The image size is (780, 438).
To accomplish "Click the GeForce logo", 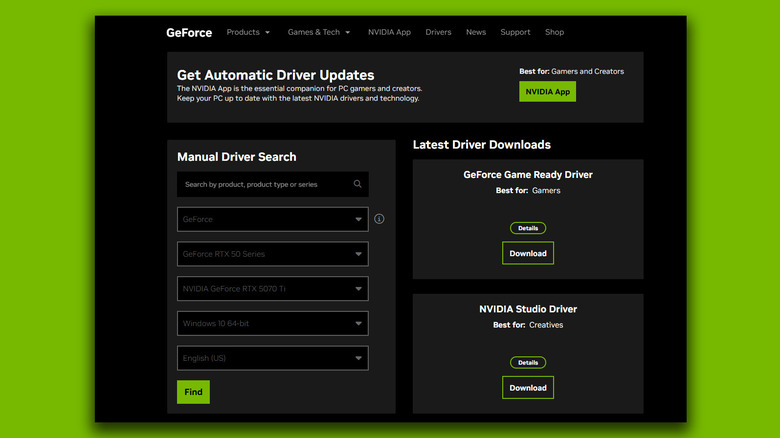I will [189, 33].
